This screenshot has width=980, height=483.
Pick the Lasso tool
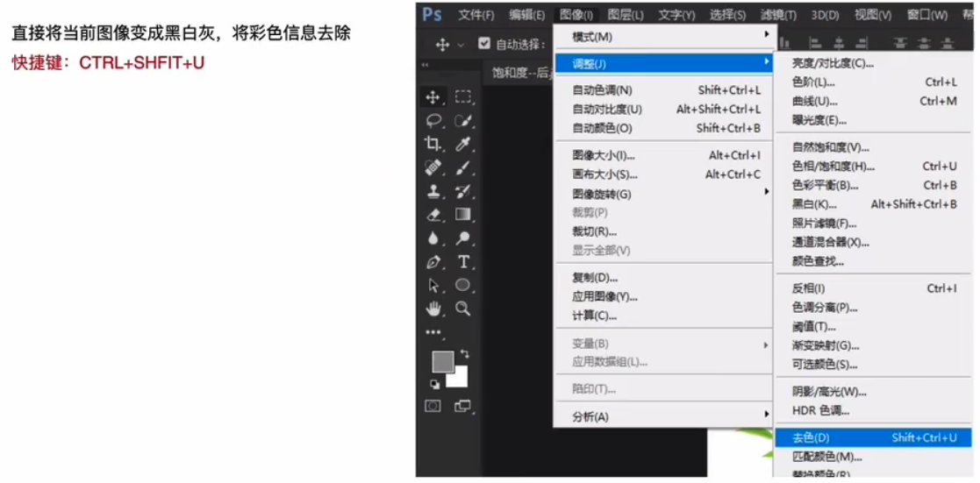(x=433, y=121)
